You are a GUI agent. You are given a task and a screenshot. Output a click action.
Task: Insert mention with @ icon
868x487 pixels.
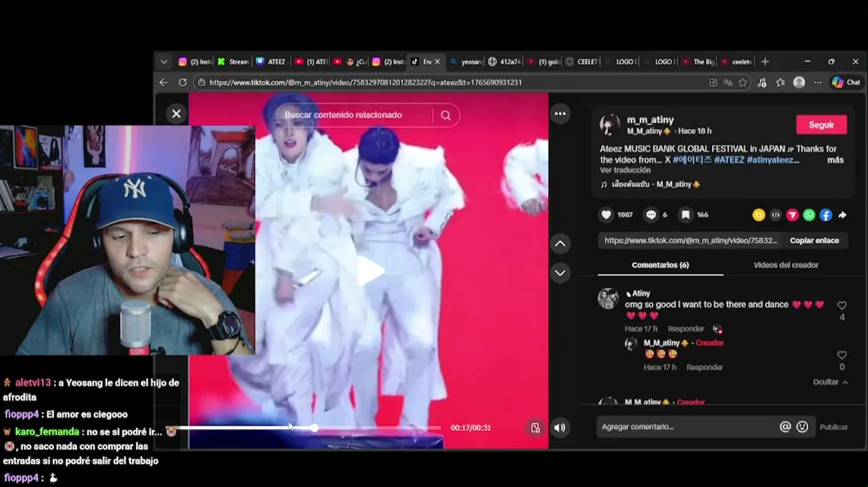pyautogui.click(x=785, y=427)
